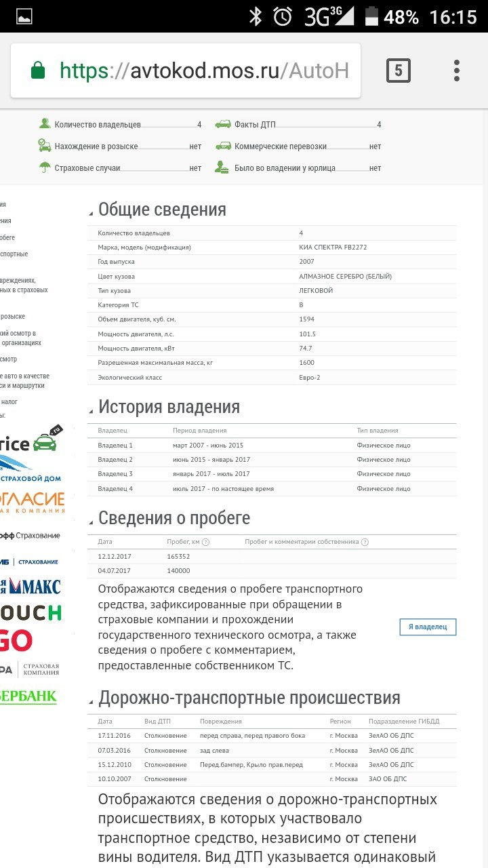
Task: Collapse the История владения section
Action: (91, 412)
